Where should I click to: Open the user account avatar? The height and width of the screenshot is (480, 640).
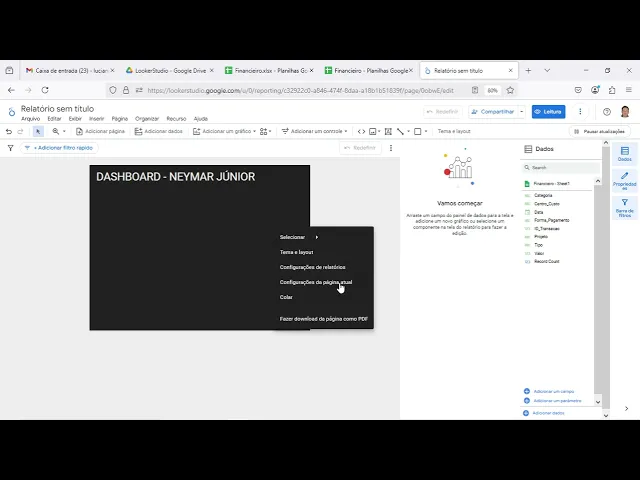pos(625,111)
